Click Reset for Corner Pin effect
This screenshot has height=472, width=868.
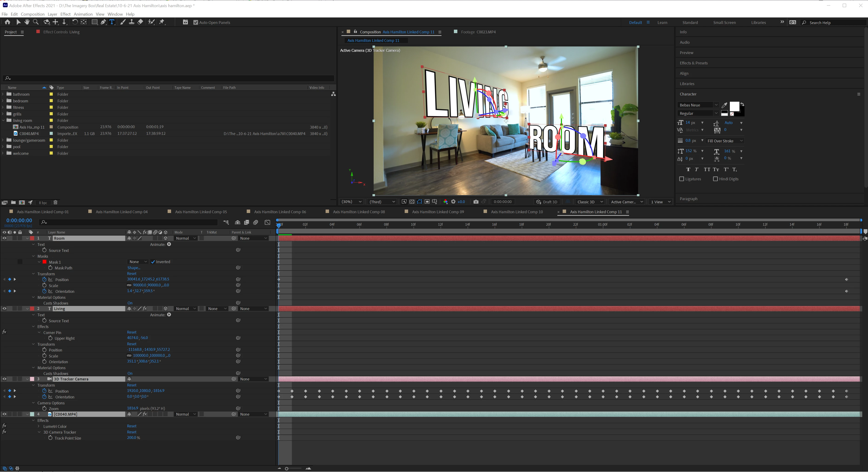point(132,332)
